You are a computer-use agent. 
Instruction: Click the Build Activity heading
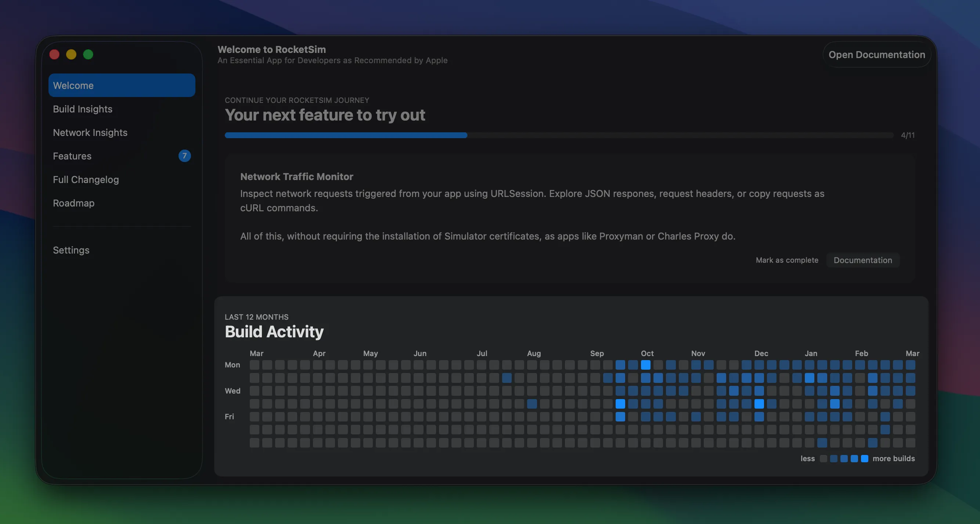click(274, 331)
